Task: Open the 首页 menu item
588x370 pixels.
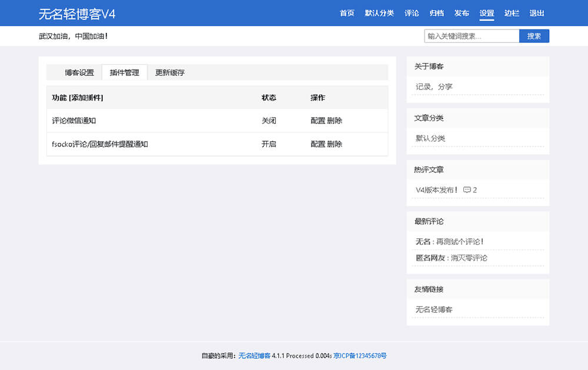Action: point(347,13)
